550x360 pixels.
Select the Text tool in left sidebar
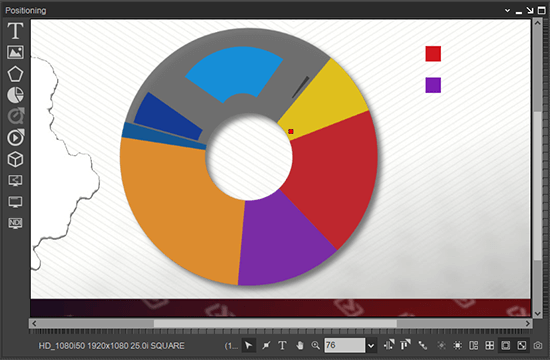[15, 31]
